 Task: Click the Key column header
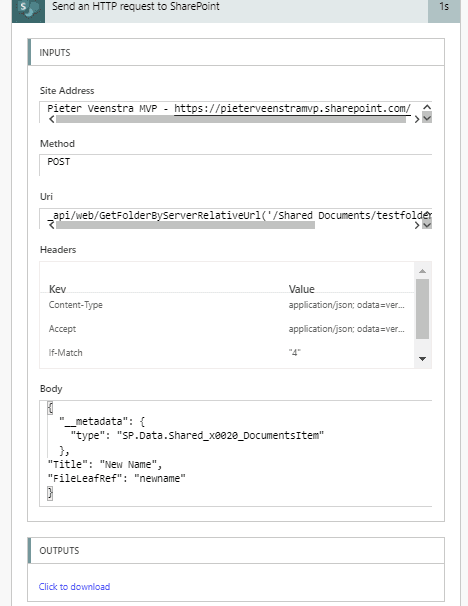click(57, 289)
